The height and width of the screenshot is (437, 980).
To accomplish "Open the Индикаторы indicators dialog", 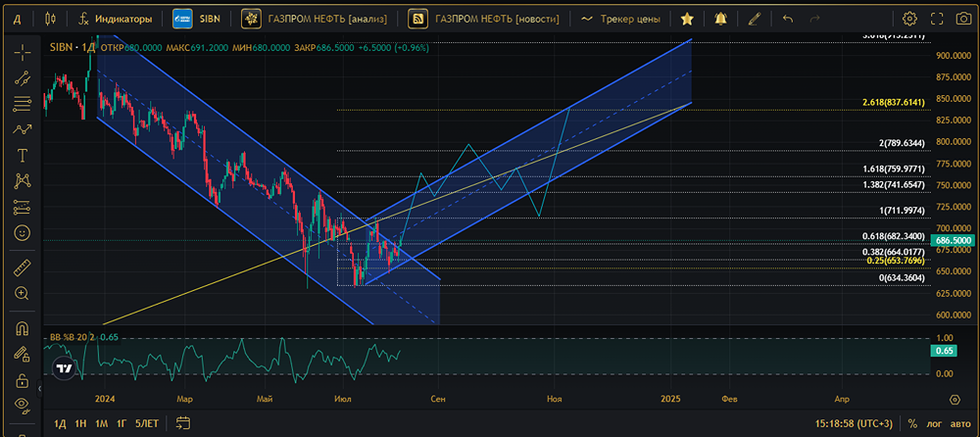I will click(x=115, y=19).
